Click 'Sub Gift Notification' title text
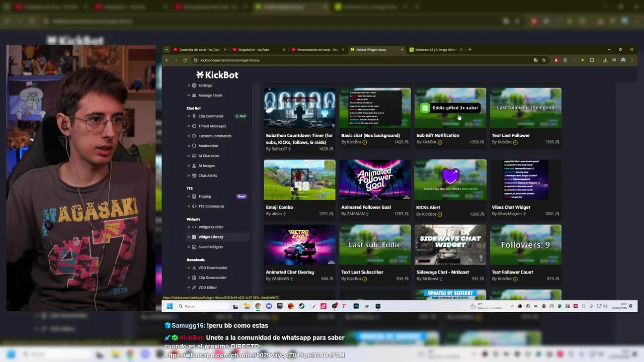Viewport: 644px width, 362px height. pyautogui.click(x=438, y=135)
